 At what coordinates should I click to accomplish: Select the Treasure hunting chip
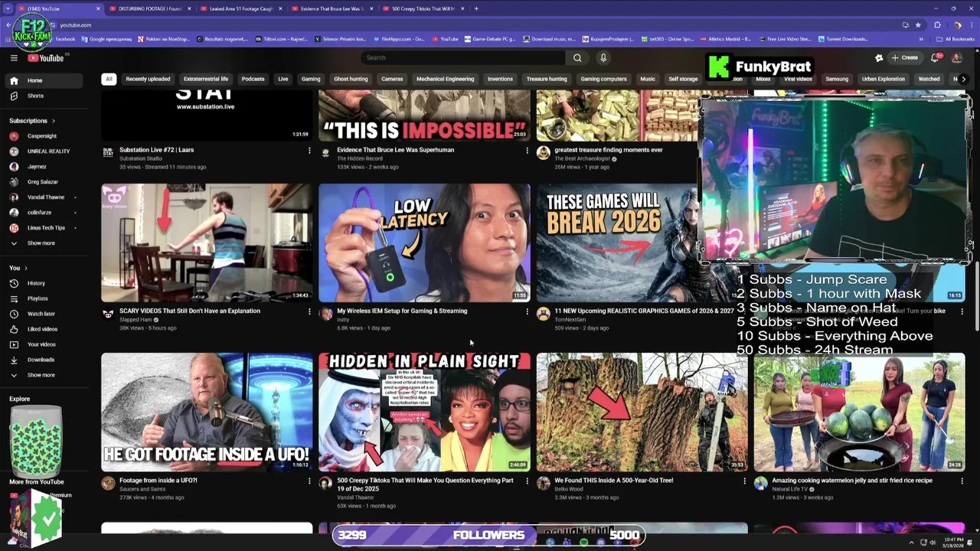[547, 79]
